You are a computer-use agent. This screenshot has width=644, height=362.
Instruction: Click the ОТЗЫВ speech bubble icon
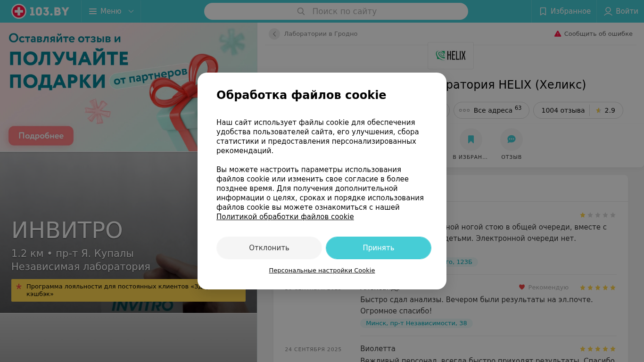pos(512,140)
